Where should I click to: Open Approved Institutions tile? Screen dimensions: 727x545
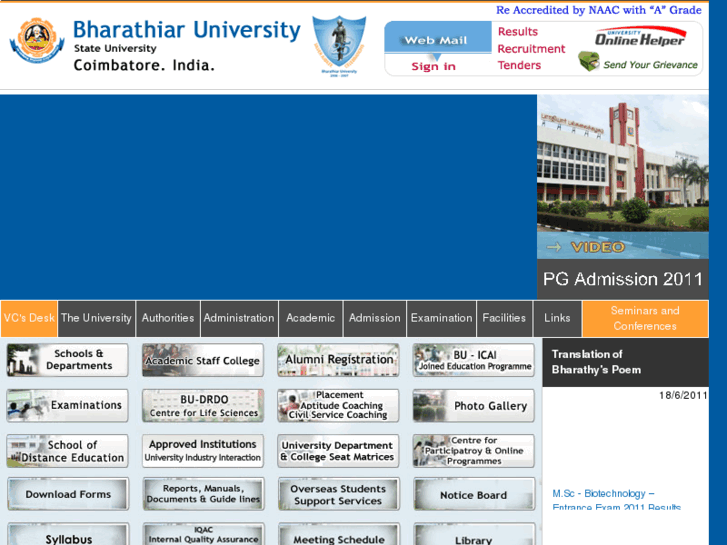203,451
